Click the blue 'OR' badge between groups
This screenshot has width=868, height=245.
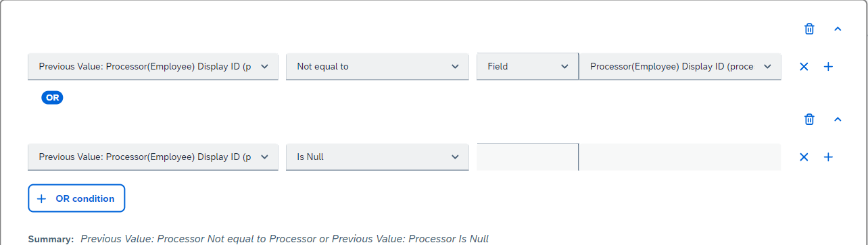point(52,97)
